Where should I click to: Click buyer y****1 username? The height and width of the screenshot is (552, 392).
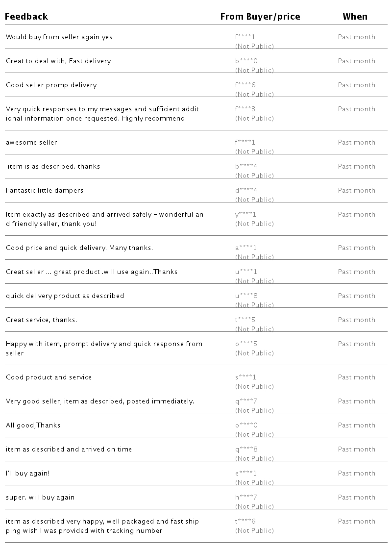pos(245,215)
